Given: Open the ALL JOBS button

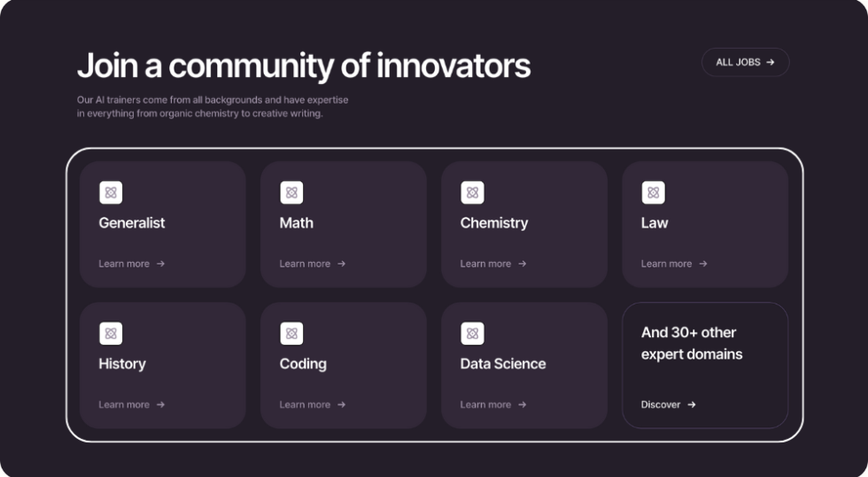Looking at the screenshot, I should 745,62.
